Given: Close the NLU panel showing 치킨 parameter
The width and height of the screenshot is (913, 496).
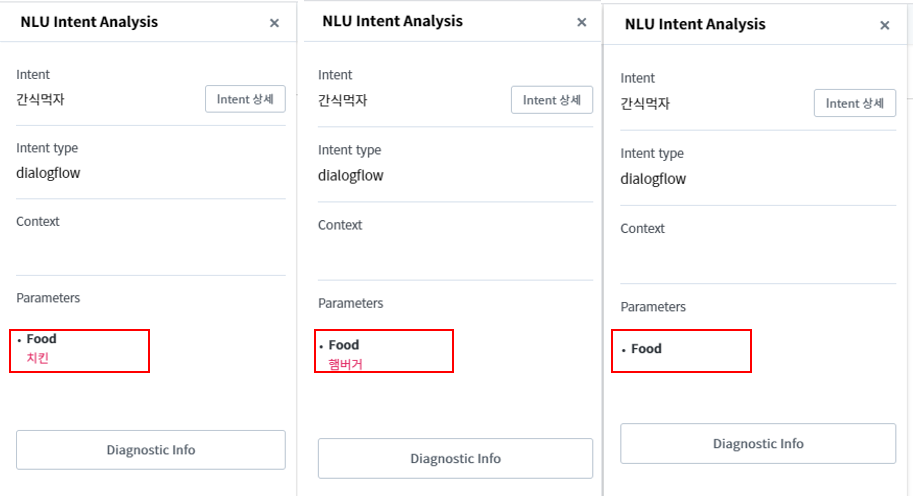Looking at the screenshot, I should coord(274,23).
